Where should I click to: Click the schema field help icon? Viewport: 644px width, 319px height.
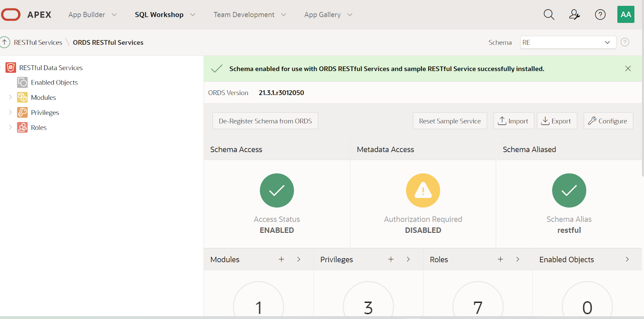(625, 42)
